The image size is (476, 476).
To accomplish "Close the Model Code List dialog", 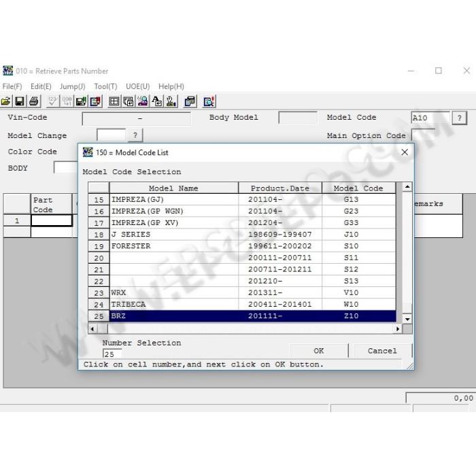I will click(405, 152).
